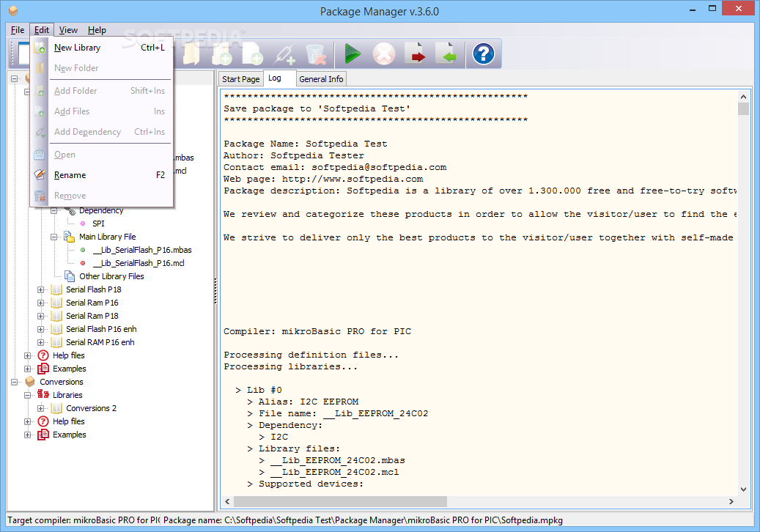760x532 pixels.
Task: Expand the Serial Ram P18 node
Action: pos(41,316)
